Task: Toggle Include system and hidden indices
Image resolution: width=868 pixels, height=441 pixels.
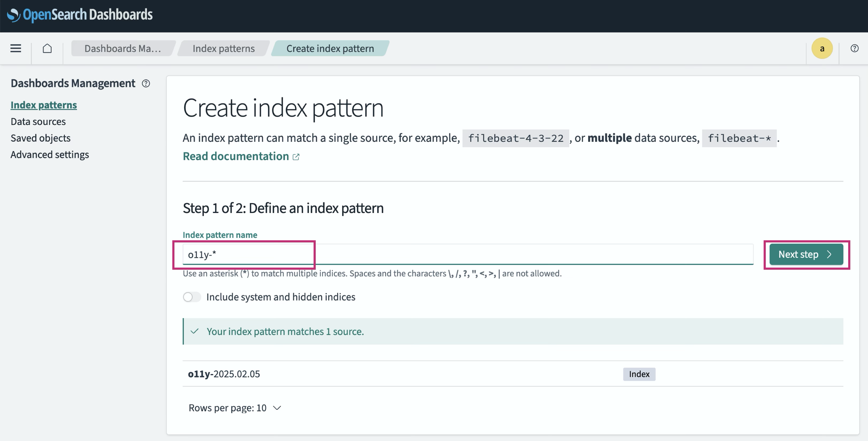Action: pyautogui.click(x=192, y=297)
